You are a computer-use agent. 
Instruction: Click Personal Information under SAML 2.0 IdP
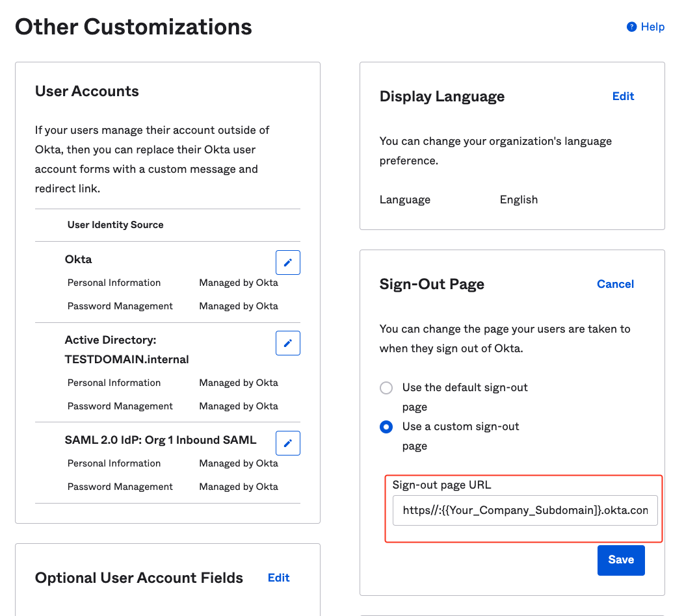click(x=114, y=463)
